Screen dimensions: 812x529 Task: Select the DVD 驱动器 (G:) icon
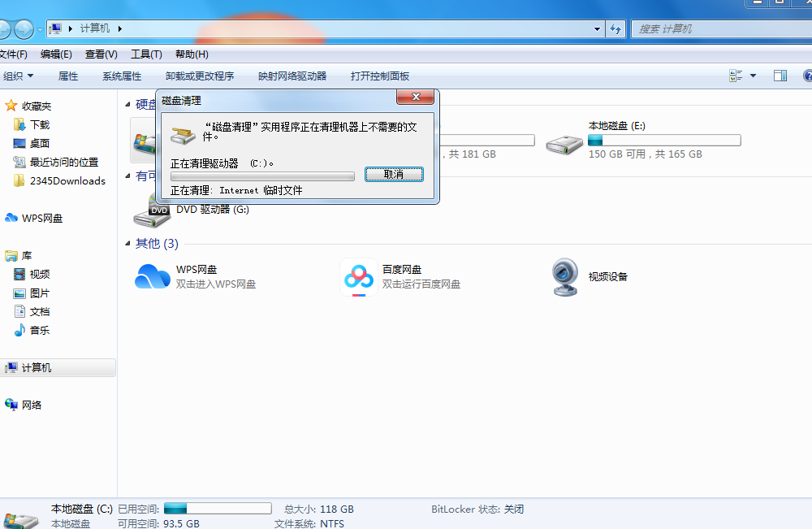tap(152, 213)
